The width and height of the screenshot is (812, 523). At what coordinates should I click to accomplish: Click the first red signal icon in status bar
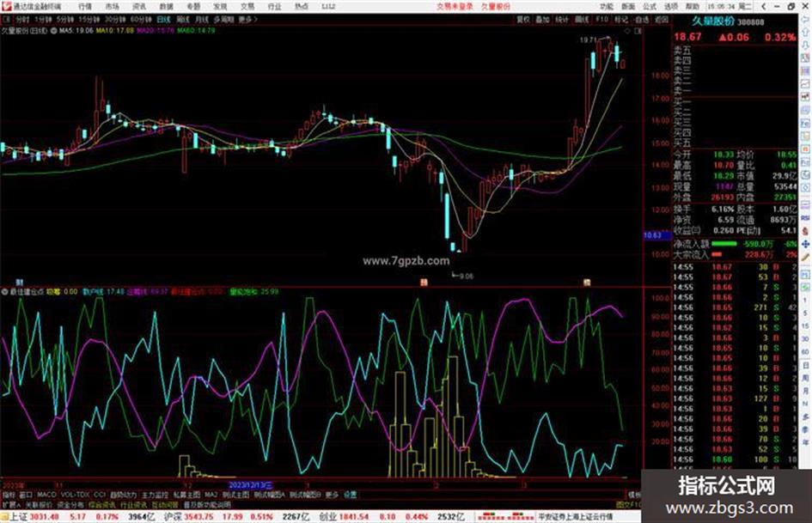491,516
